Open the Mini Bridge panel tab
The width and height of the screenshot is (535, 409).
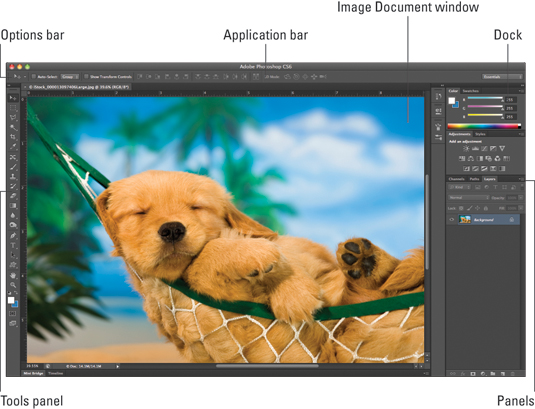point(33,373)
